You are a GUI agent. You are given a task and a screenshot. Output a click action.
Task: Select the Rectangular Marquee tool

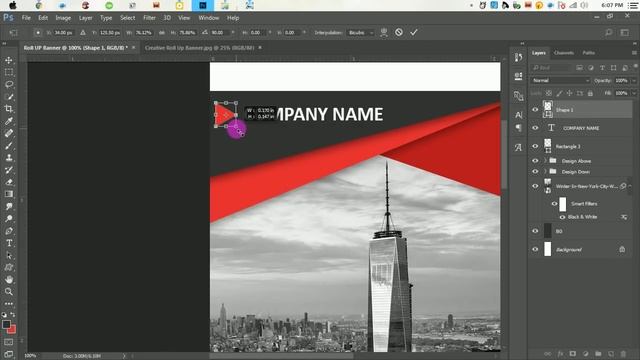pyautogui.click(x=9, y=72)
